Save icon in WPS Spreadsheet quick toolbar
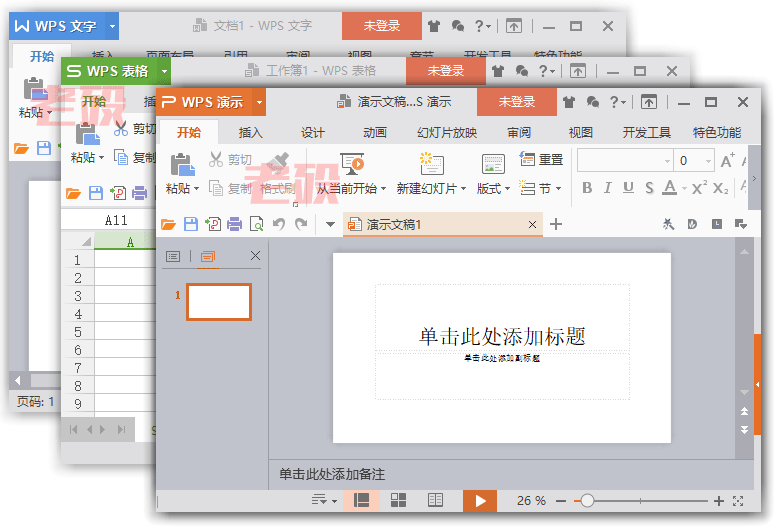Image resolution: width=775 pixels, height=531 pixels. point(96,193)
